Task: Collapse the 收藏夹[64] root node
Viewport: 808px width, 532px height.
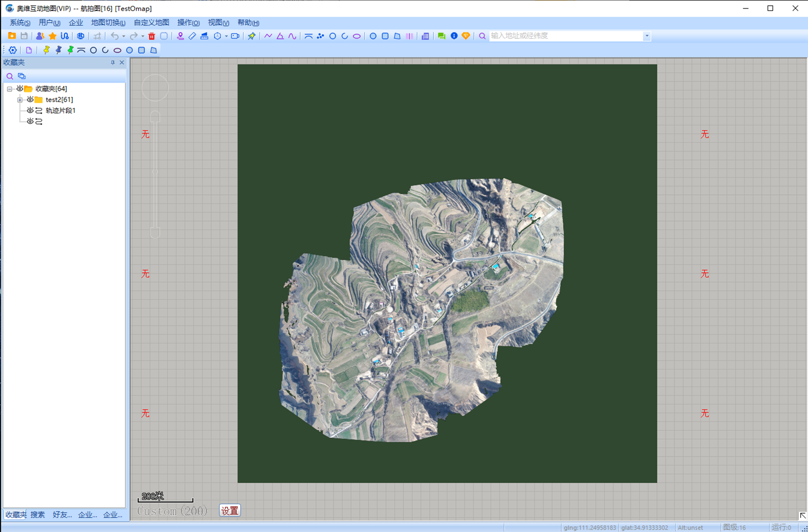Action: 10,89
